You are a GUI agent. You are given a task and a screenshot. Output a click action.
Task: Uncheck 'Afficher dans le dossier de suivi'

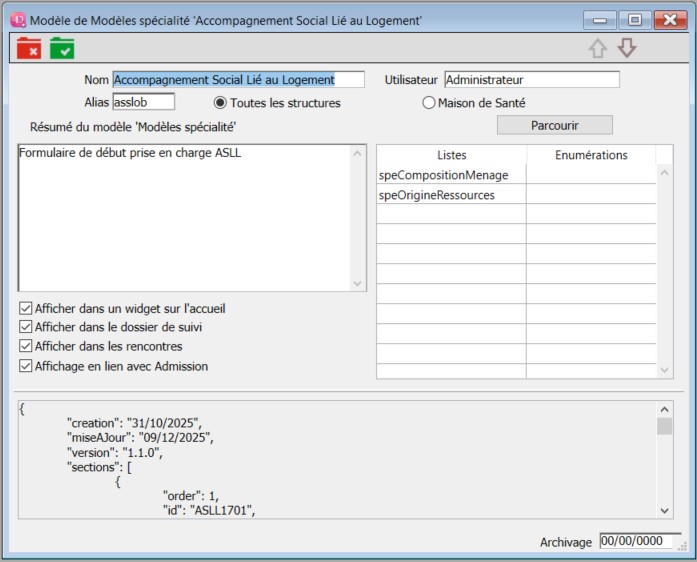pyautogui.click(x=26, y=327)
